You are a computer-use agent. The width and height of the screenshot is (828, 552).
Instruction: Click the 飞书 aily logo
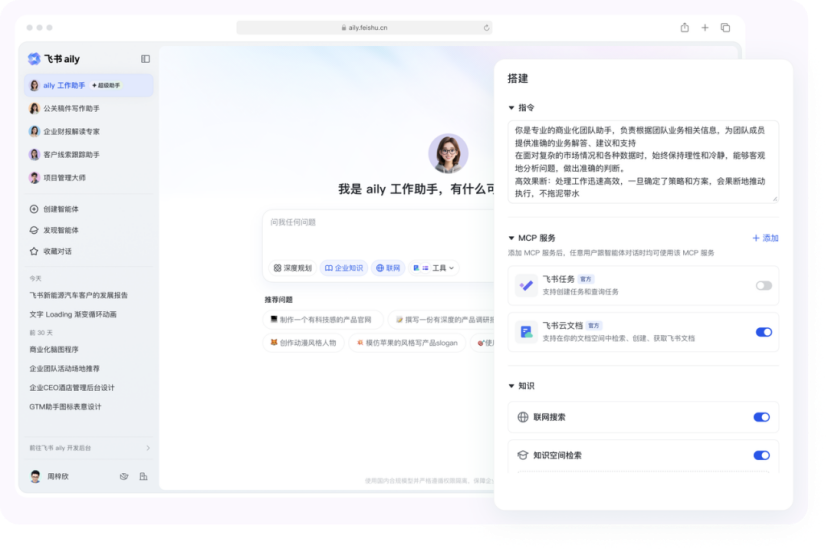(54, 59)
